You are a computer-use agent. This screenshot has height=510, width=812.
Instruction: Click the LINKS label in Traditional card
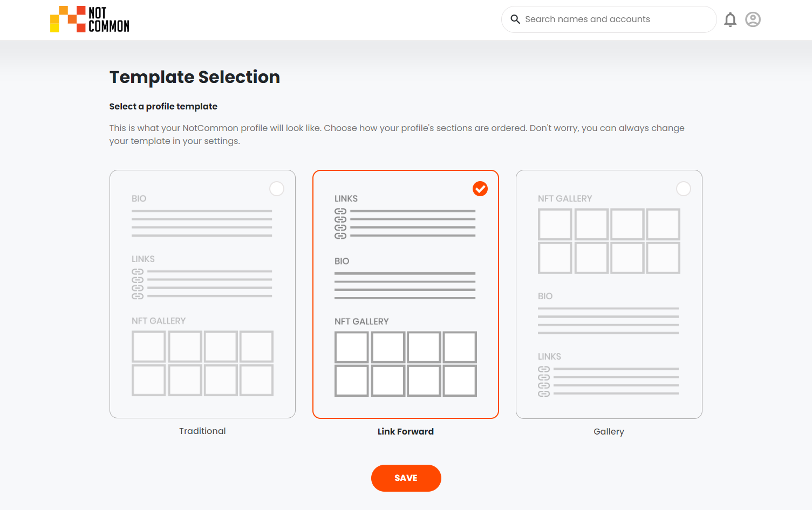pyautogui.click(x=143, y=259)
